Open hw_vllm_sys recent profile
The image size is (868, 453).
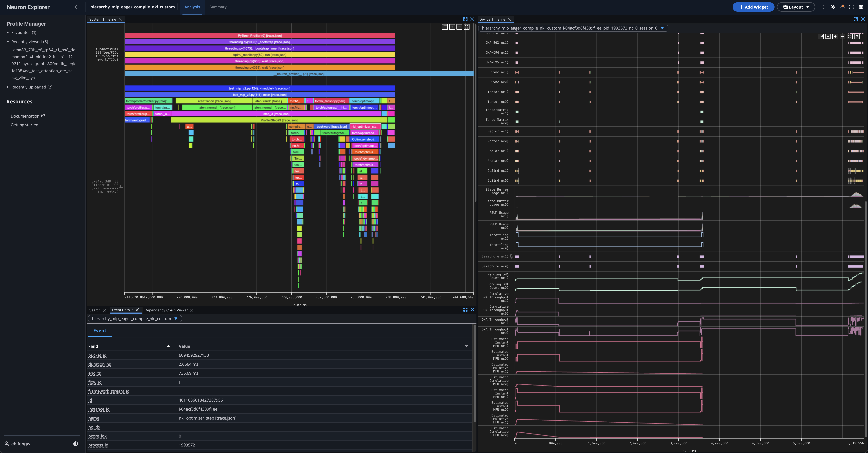pos(23,78)
